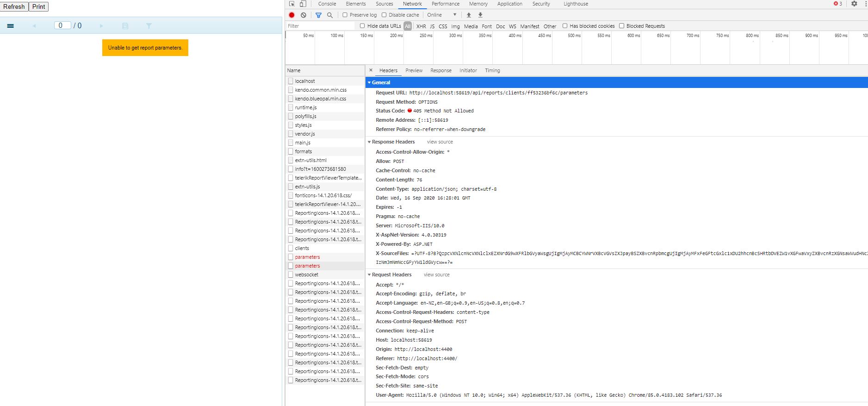Select the extn-utils.html request

click(325, 160)
